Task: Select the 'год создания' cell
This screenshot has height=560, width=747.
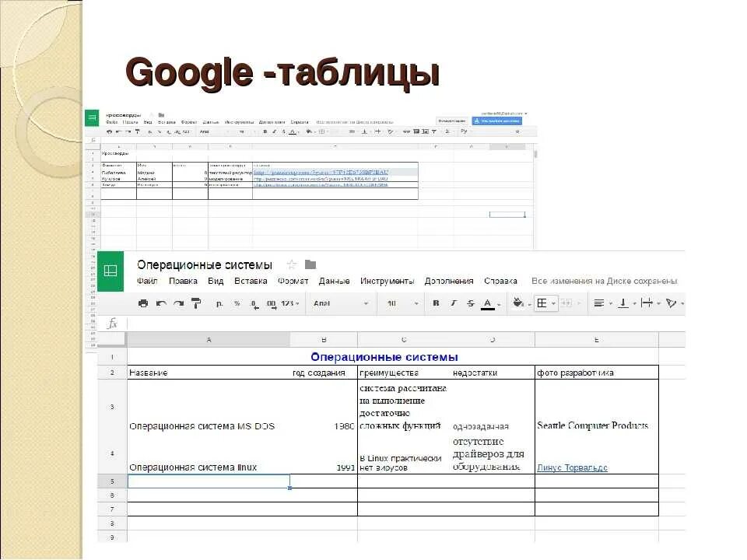Action: pyautogui.click(x=324, y=373)
